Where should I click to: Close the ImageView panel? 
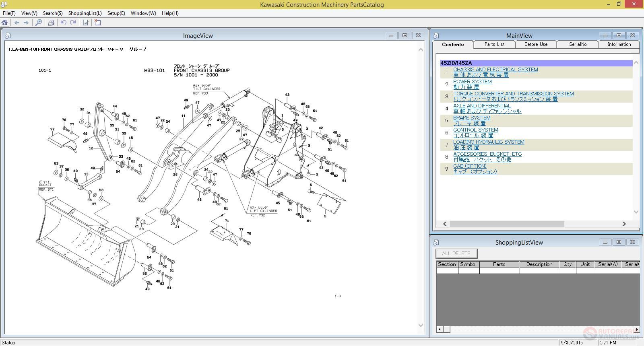[418, 35]
